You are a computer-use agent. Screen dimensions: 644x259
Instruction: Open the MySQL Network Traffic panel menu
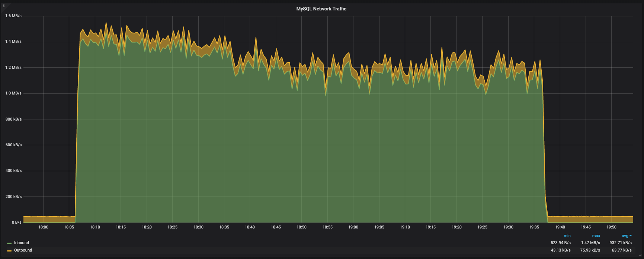[321, 9]
